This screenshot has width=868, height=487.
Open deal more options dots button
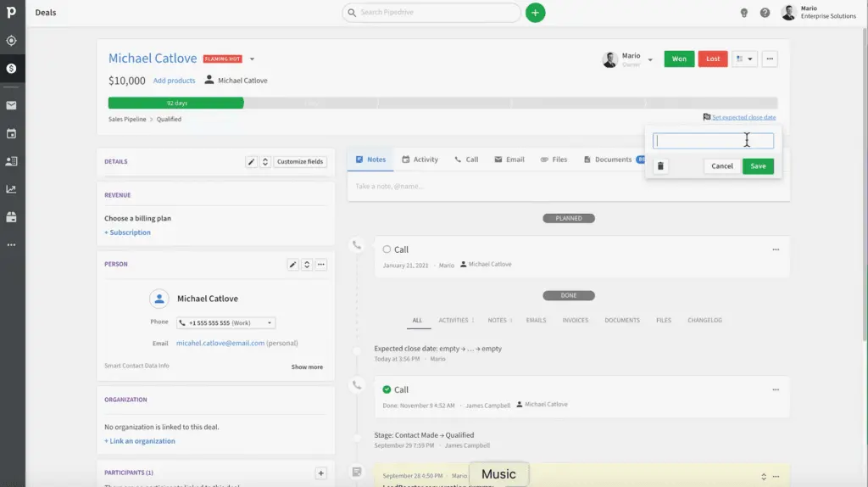pos(770,59)
